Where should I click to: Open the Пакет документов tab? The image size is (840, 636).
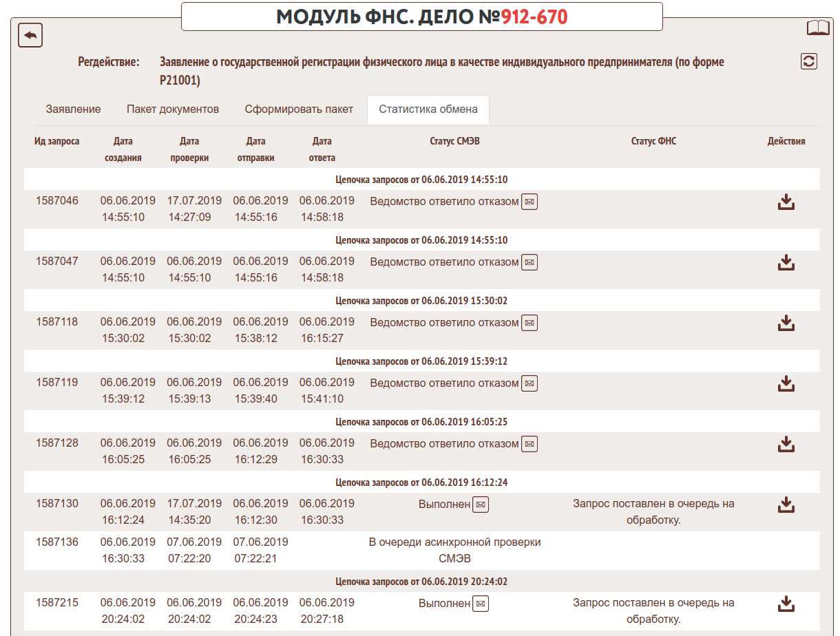coord(173,109)
